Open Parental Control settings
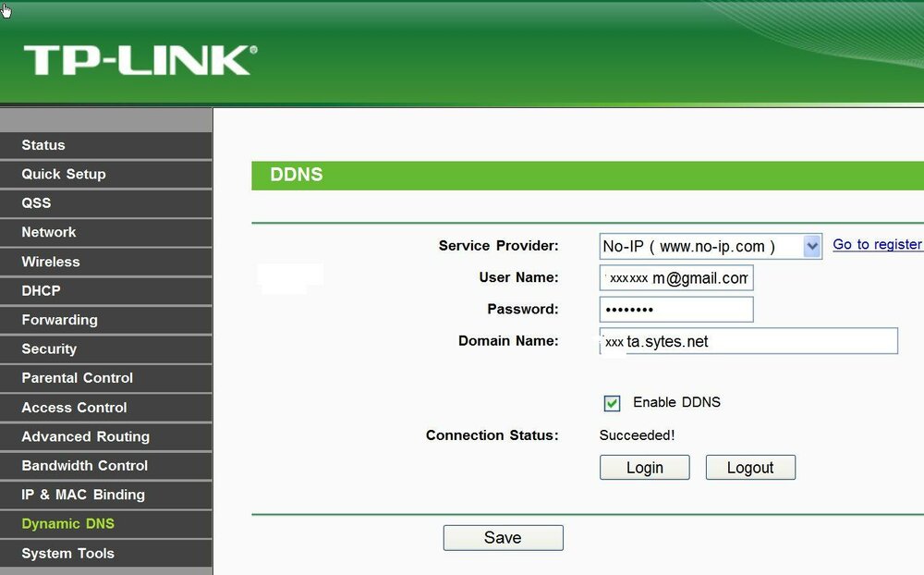This screenshot has width=924, height=575. [x=77, y=378]
